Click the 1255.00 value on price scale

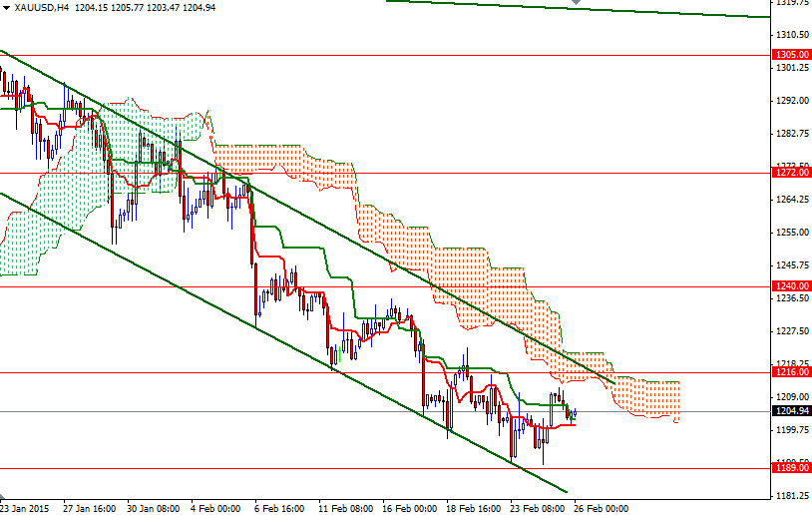tap(790, 233)
